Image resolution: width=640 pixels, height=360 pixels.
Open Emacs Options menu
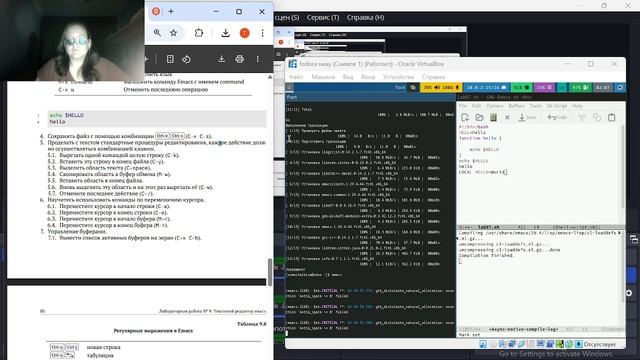coord(495,106)
